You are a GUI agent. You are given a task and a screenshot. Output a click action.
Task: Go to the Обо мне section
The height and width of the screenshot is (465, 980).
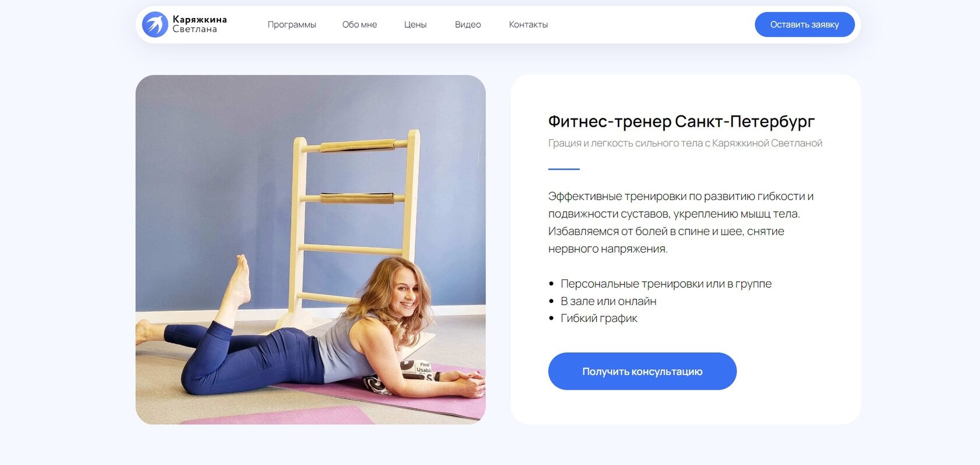(359, 25)
